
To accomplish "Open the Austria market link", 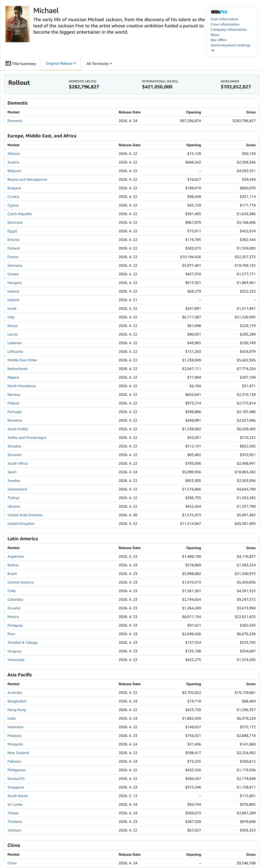I will pos(13,162).
